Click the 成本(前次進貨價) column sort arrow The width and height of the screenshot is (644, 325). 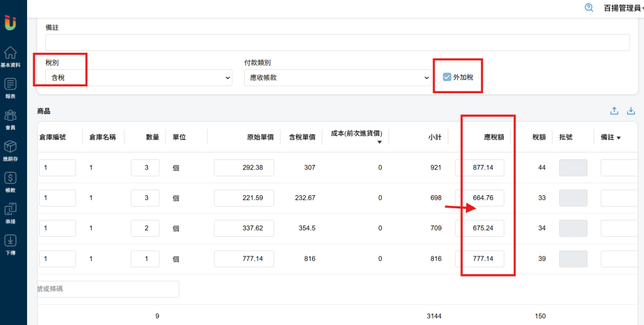[x=380, y=142]
